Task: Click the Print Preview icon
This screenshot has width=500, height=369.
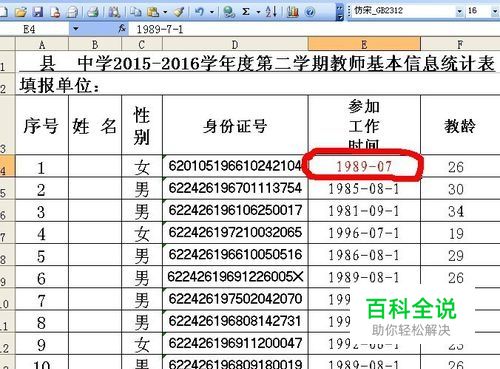Action: tap(72, 12)
